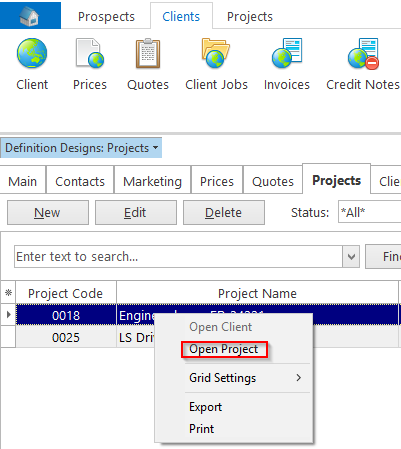This screenshot has height=449, width=401.
Task: Open the Invoices icon in ribbon
Action: [x=287, y=53]
